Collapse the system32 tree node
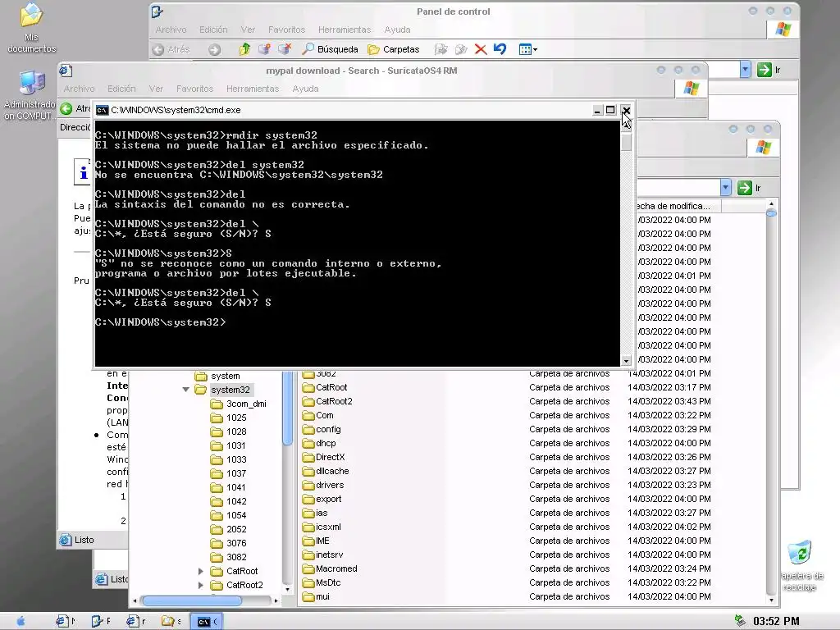840x630 pixels. pos(186,390)
